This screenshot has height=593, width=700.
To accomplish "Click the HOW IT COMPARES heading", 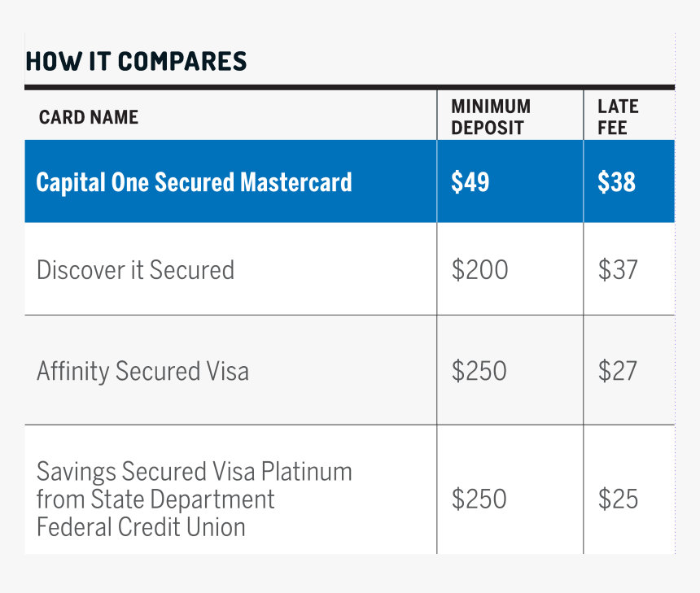I will 136,61.
